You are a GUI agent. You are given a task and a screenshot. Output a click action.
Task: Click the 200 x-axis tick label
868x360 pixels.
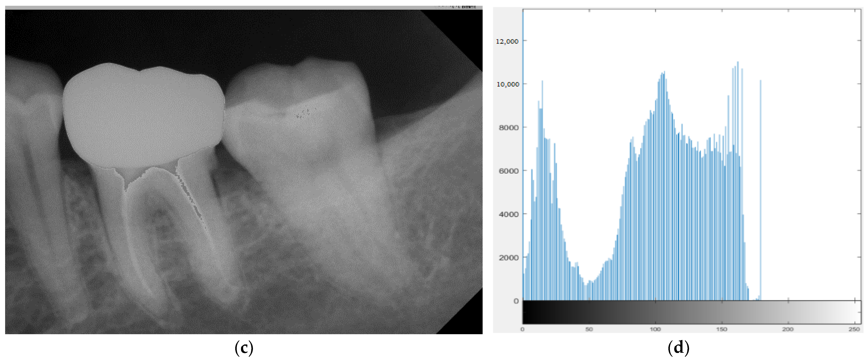click(x=788, y=329)
